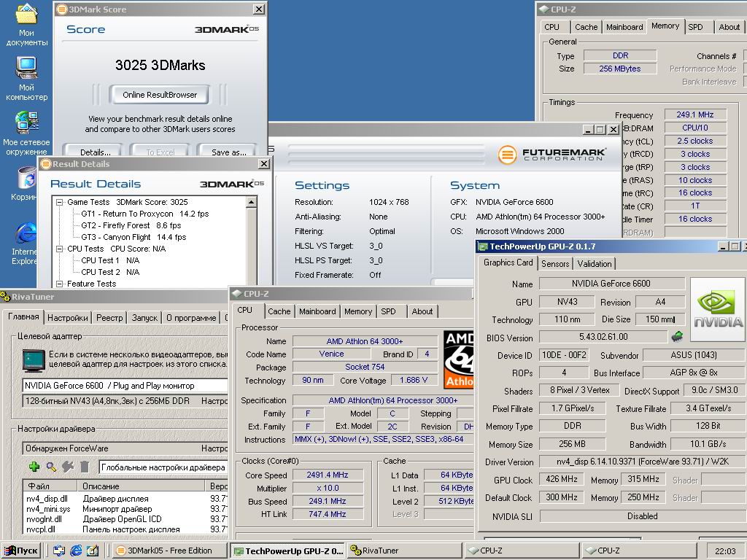Click the GPU-Z title bar application icon
The height and width of the screenshot is (560, 747).
[483, 246]
